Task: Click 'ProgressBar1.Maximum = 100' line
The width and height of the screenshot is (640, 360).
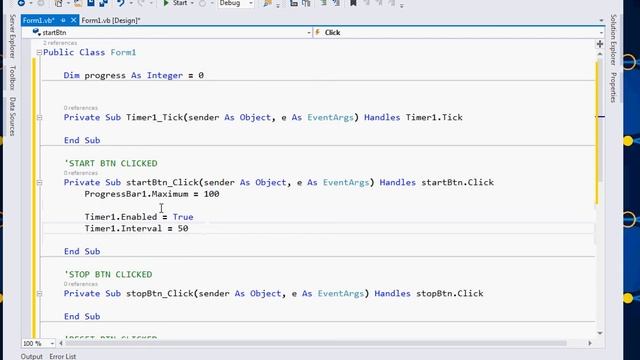Action: 152,194
